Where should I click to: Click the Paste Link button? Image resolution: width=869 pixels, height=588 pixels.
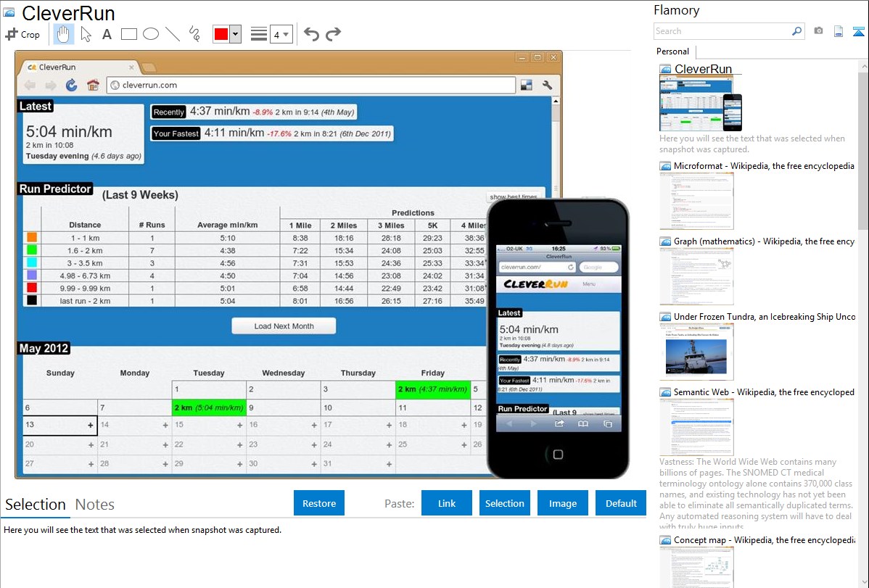(x=447, y=503)
